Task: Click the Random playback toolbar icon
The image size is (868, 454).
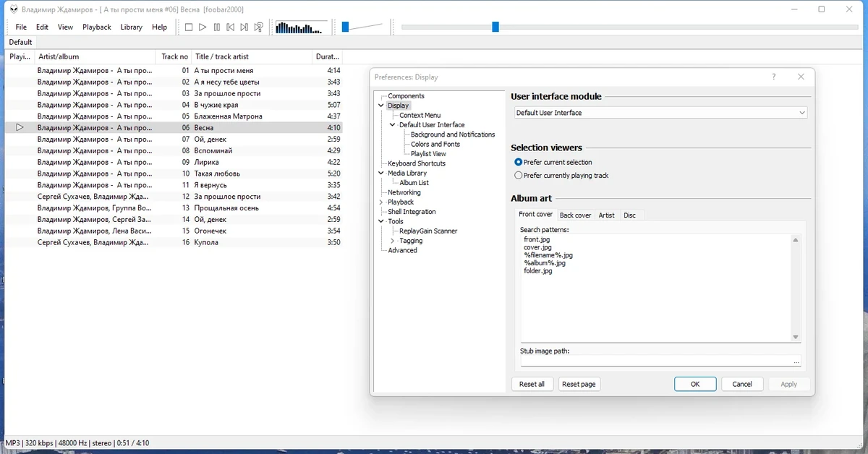Action: 259,27
